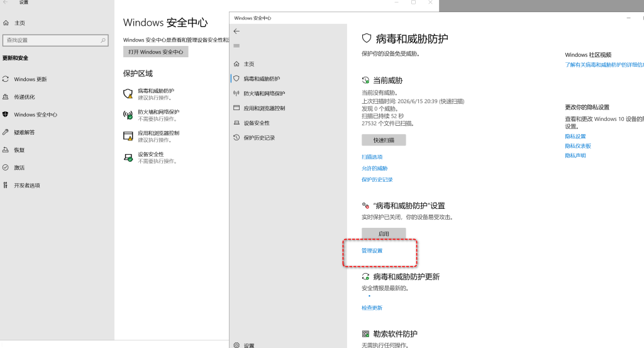Open 了解有关病毒和威胁防护的详细信息 link

604,65
